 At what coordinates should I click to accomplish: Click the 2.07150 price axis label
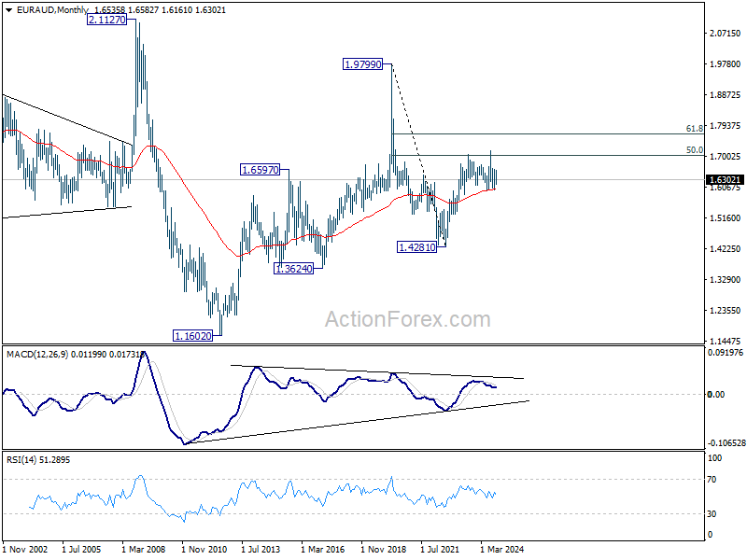pyautogui.click(x=726, y=34)
